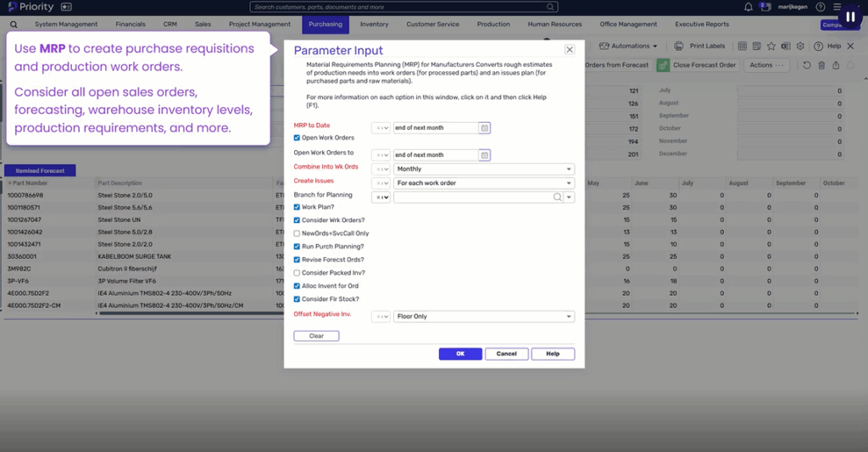Click Help button in Parameter Input
The width and height of the screenshot is (868, 452).
tap(553, 354)
